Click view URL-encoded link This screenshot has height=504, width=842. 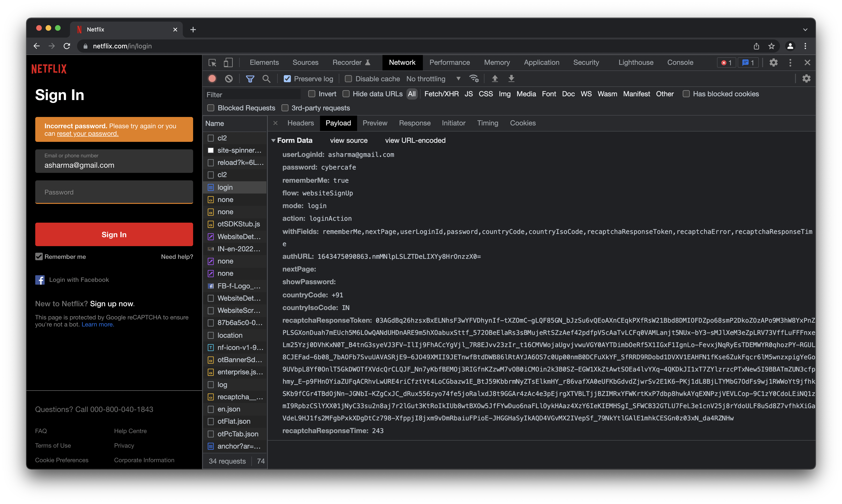tap(415, 140)
